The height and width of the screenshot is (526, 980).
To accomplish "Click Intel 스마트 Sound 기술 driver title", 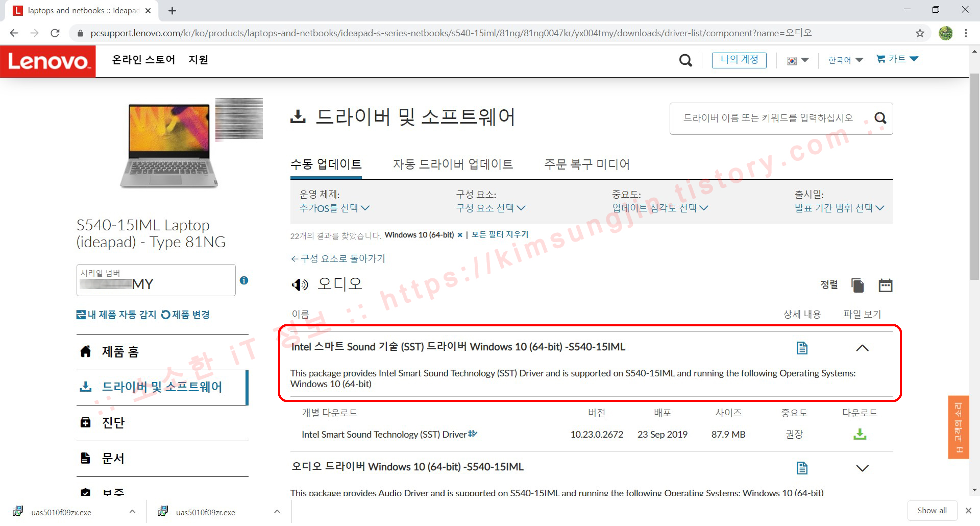I will 458,347.
